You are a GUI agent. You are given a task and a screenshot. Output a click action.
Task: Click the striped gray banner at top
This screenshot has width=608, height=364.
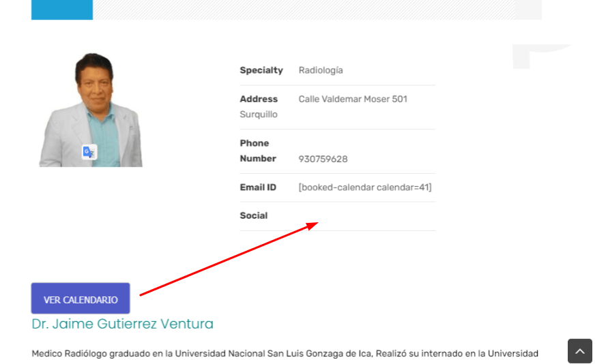coord(304,10)
